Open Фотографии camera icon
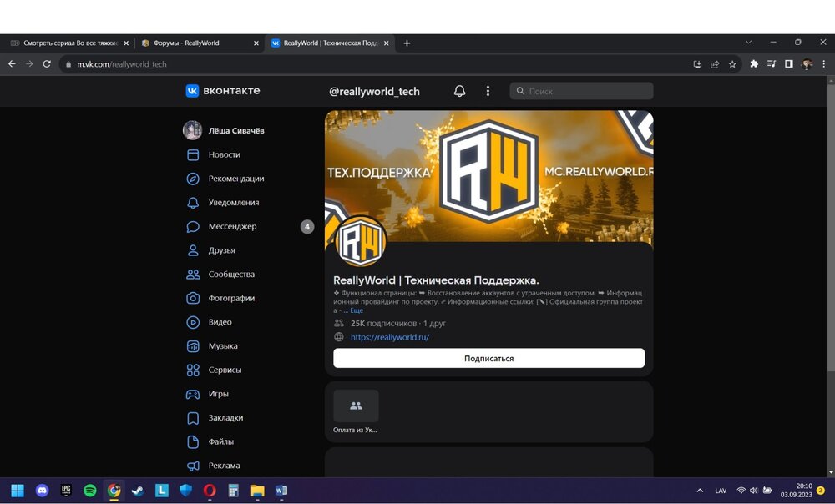The height and width of the screenshot is (504, 835). coord(193,298)
